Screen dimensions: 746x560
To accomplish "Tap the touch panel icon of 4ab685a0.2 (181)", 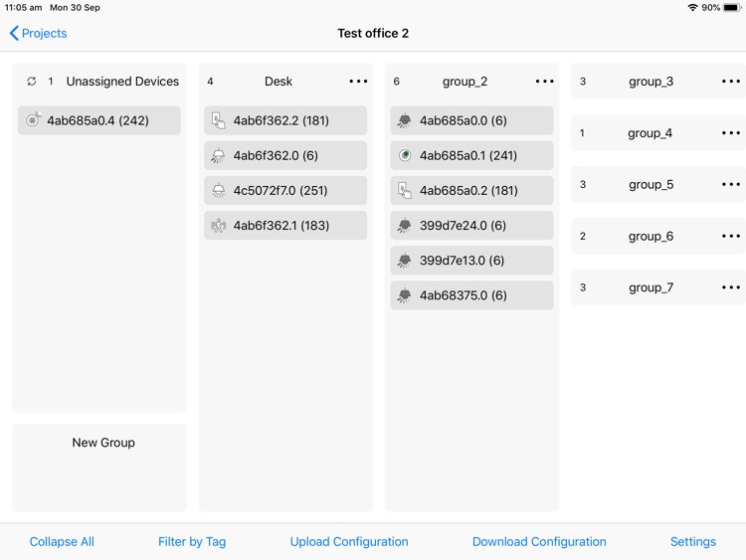I will (405, 190).
